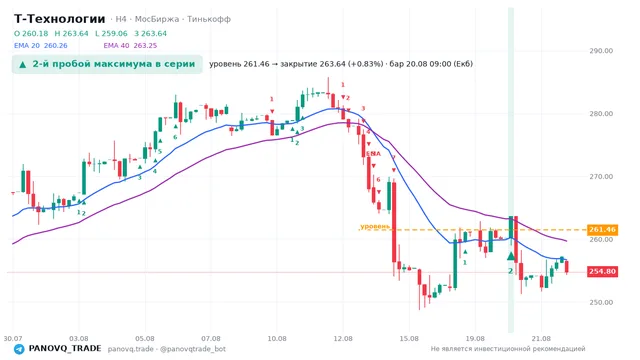This screenshot has width=640, height=360.
Task: Click the 05.08 date axis label
Action: point(145,338)
